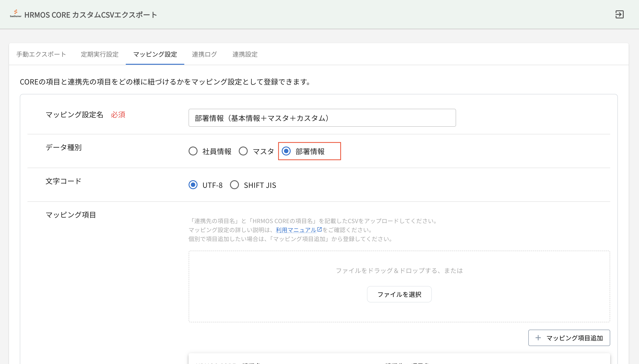Click the external link icon beside 利用マニュアル
Viewport: 639px width, 364px height.
coord(319,229)
